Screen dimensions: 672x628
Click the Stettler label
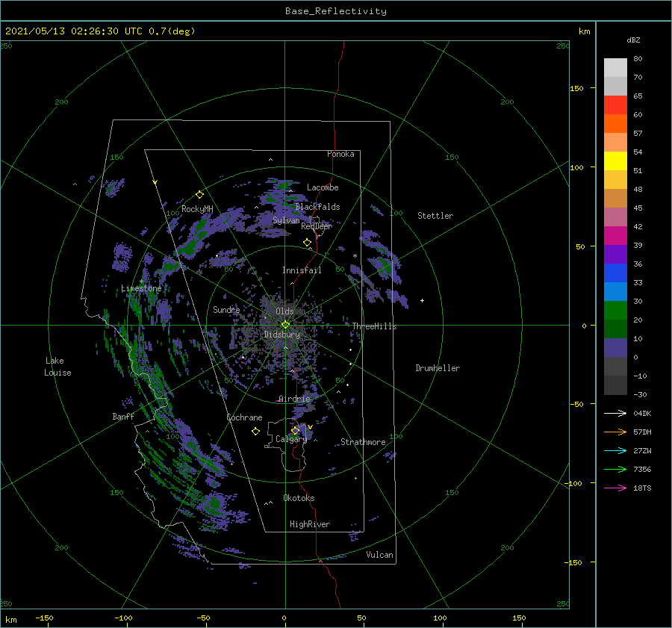point(435,216)
